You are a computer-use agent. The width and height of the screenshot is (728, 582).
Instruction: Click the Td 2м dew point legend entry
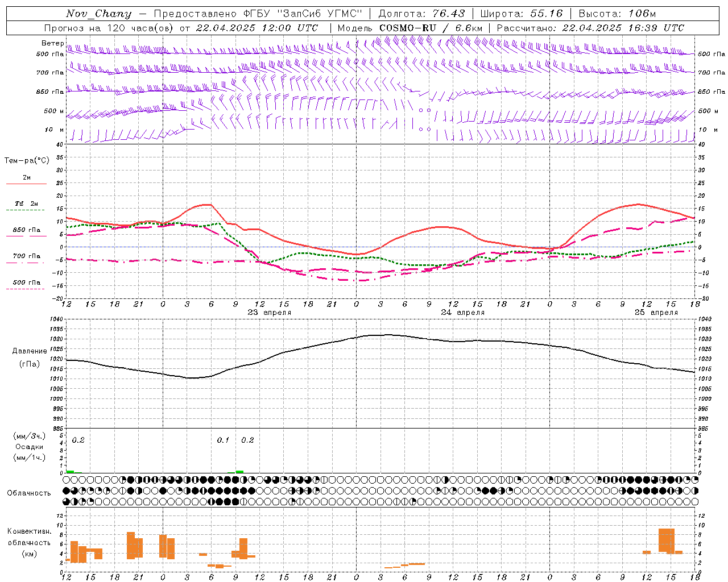click(x=27, y=203)
